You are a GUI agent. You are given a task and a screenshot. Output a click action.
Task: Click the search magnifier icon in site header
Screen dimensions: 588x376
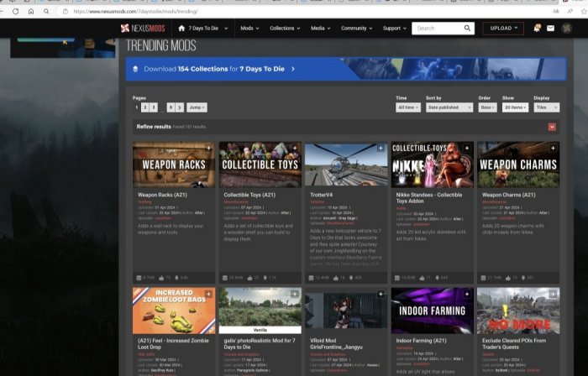pyautogui.click(x=467, y=28)
